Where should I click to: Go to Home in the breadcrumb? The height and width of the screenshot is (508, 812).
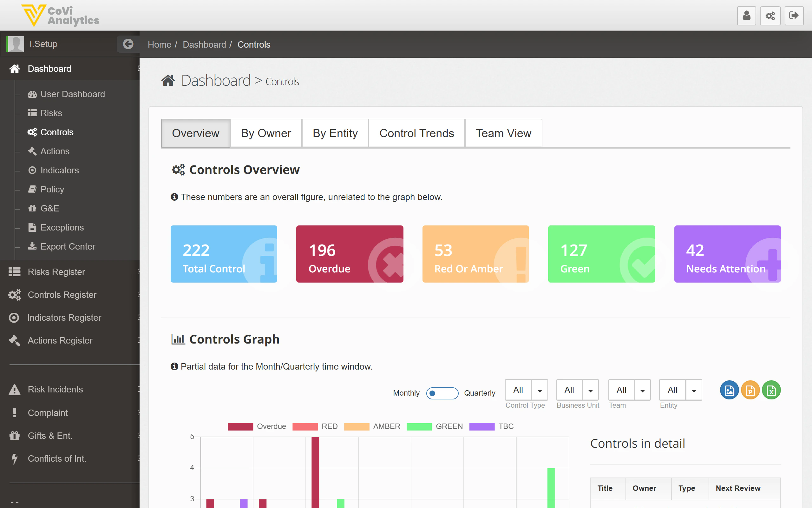[159, 44]
